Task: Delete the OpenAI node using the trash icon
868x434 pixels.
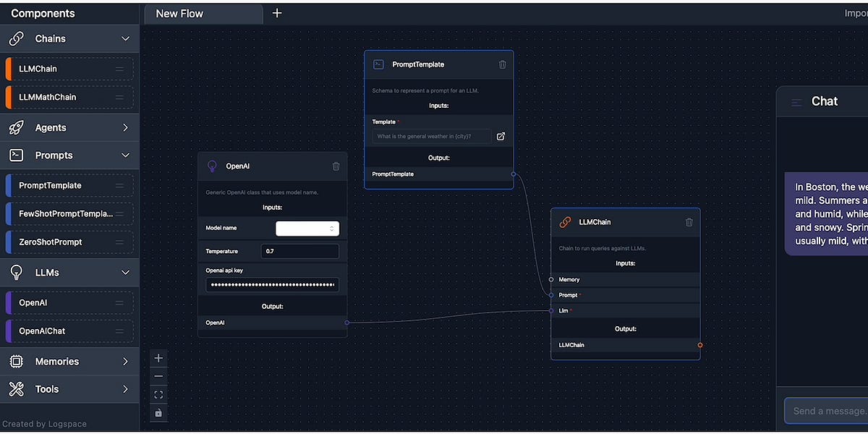Action: [x=336, y=166]
